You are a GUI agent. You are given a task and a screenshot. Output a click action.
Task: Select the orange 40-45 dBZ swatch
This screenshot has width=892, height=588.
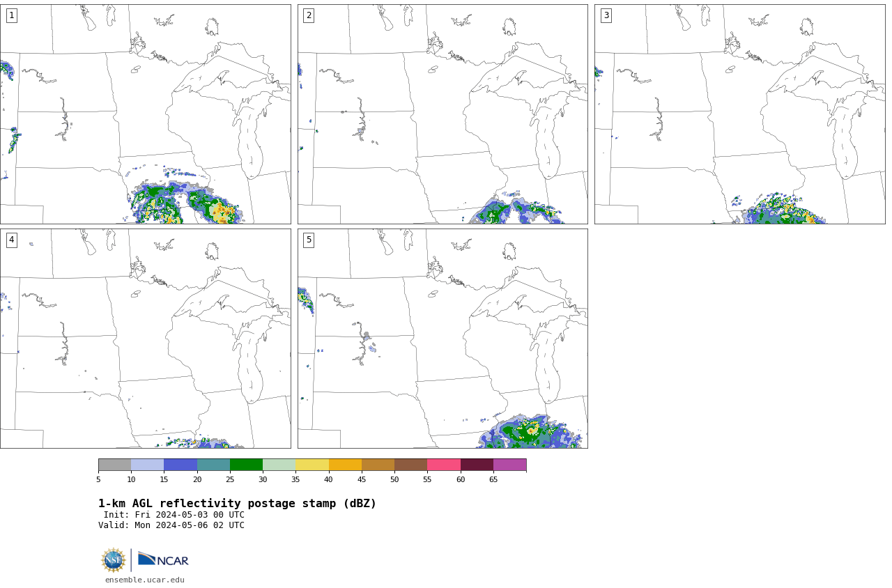pyautogui.click(x=345, y=465)
